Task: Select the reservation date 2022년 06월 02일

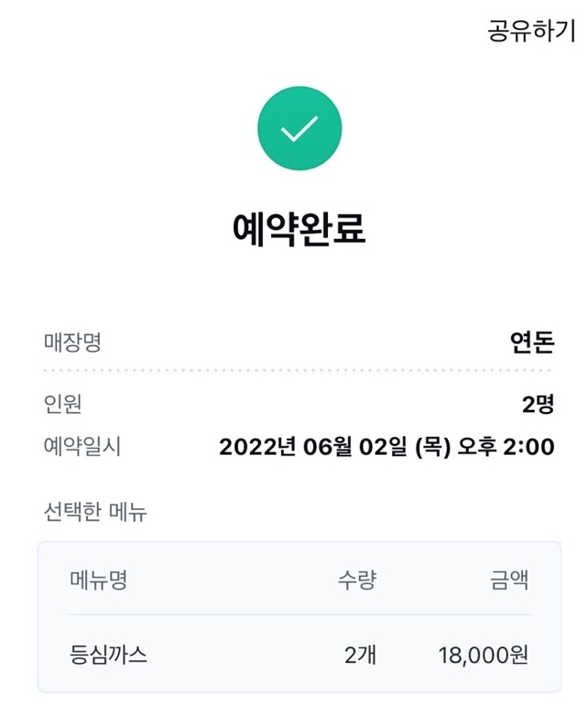Action: coord(313,446)
